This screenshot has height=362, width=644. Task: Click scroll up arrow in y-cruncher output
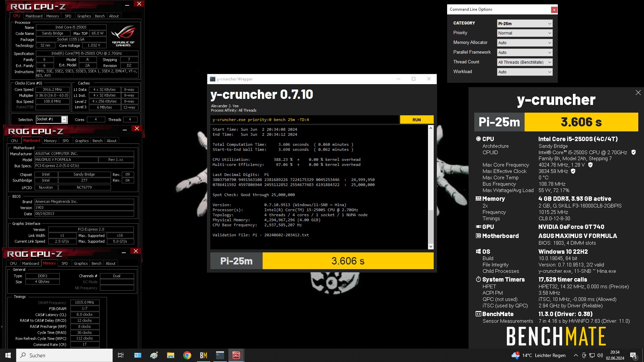[431, 128]
